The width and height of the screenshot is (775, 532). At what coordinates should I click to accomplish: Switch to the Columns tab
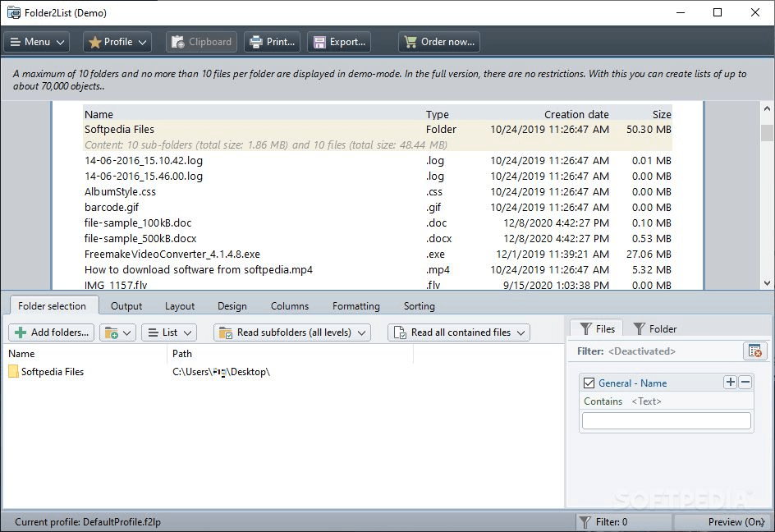pos(290,306)
